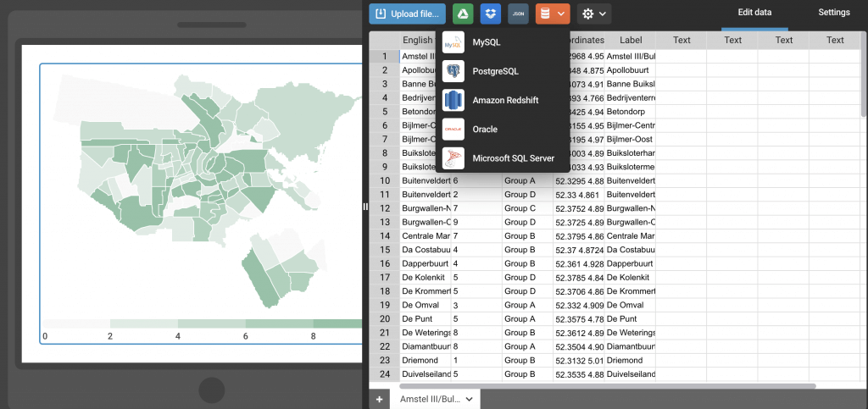Select MySQL from the database list
This screenshot has width=868, height=409.
point(487,42)
